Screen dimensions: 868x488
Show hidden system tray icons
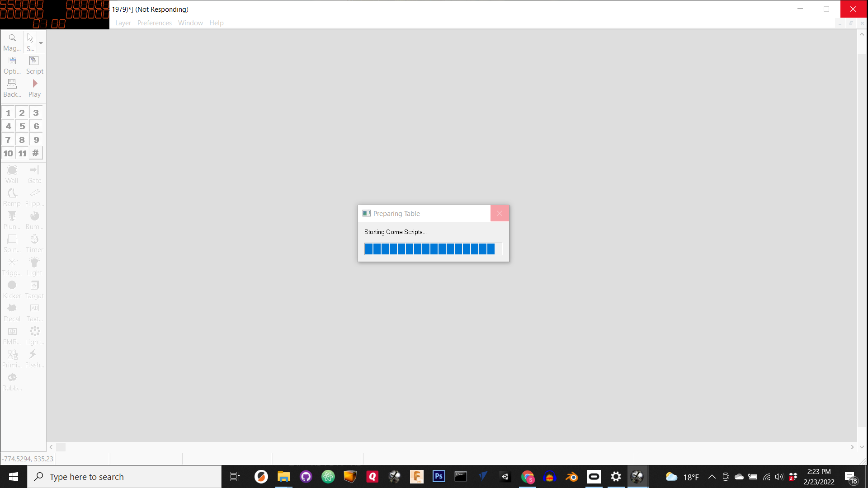(712, 477)
